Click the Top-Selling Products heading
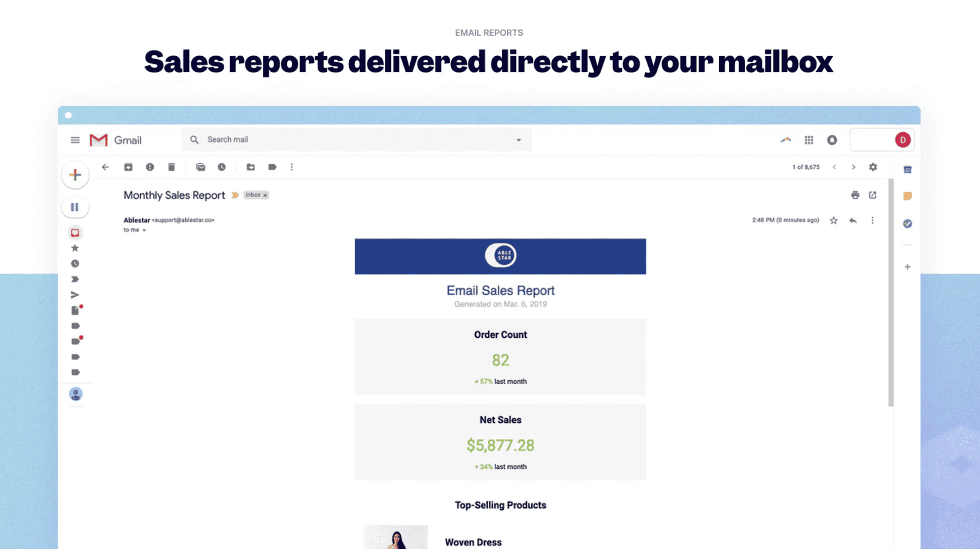Viewport: 980px width, 549px height. 500,505
